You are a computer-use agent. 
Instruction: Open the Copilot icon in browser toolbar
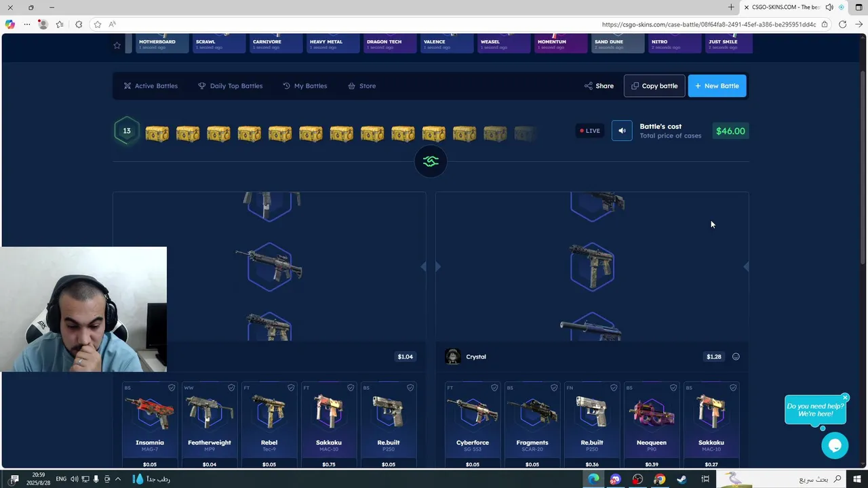tap(9, 24)
